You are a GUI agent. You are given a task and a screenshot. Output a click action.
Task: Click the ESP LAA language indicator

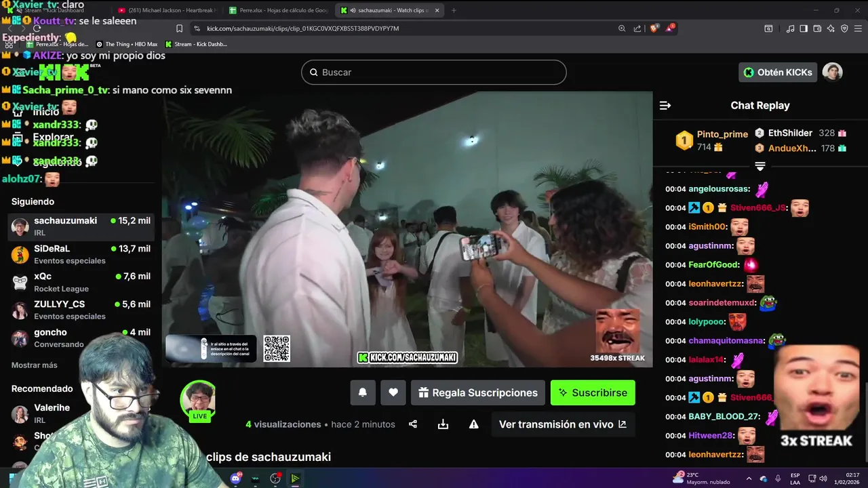tap(795, 479)
